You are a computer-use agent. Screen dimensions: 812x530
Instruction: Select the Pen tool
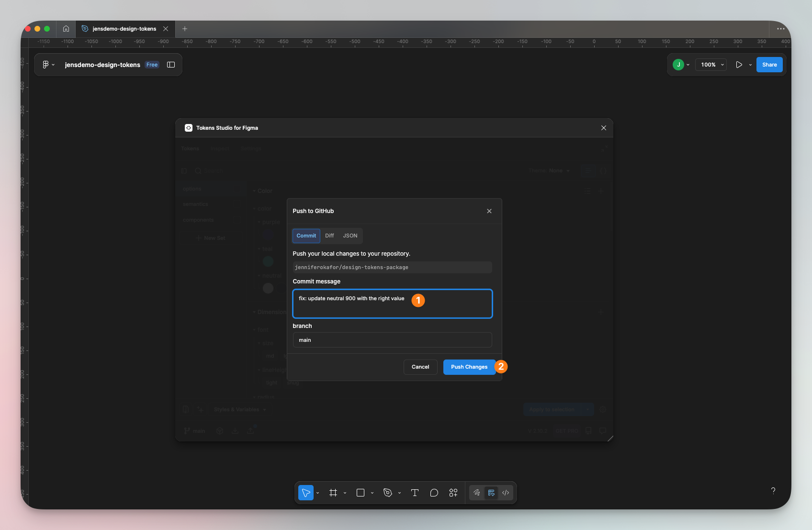click(x=388, y=493)
